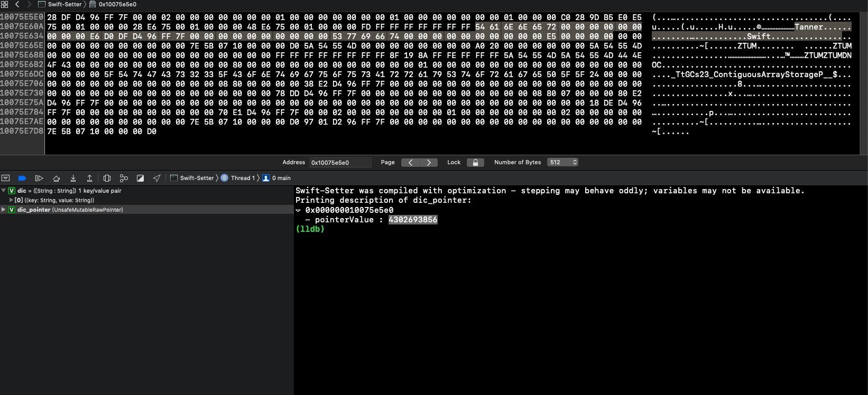Click the memory Address input field
868x395 pixels.
click(x=340, y=163)
